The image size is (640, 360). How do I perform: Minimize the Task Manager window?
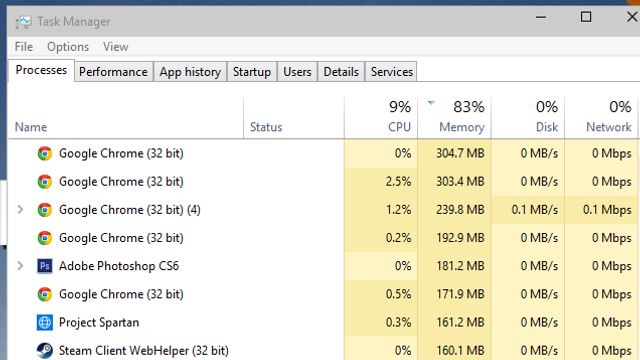coord(541,17)
